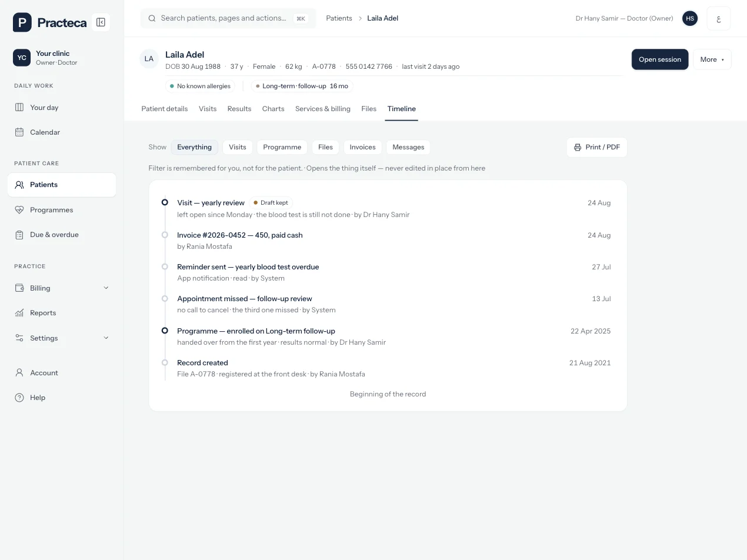Open Your day in the sidebar
Image resolution: width=747 pixels, height=560 pixels.
pos(62,108)
